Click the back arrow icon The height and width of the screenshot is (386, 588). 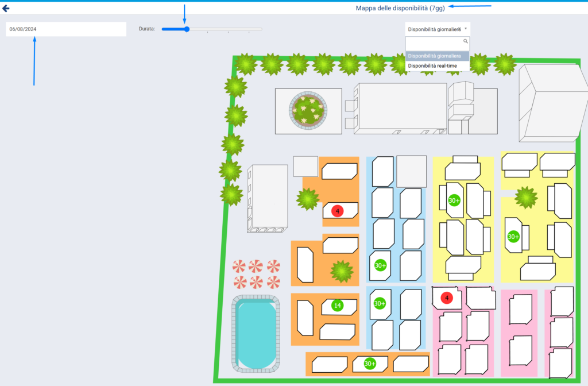pyautogui.click(x=6, y=9)
